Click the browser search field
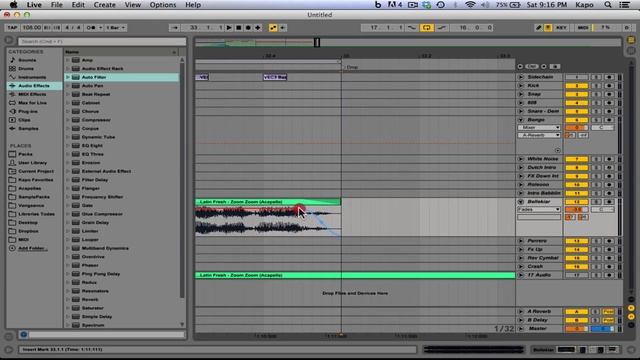This screenshot has height=360, width=640. pos(102,41)
